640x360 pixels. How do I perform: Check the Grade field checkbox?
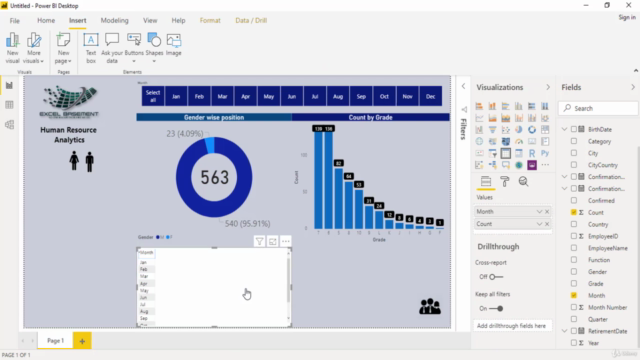(x=574, y=283)
